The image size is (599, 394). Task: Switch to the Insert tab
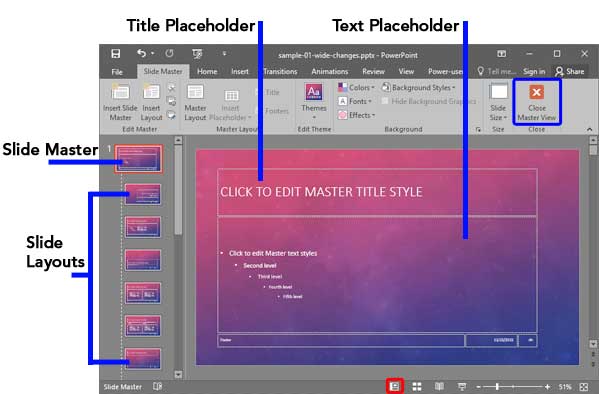coord(240,71)
